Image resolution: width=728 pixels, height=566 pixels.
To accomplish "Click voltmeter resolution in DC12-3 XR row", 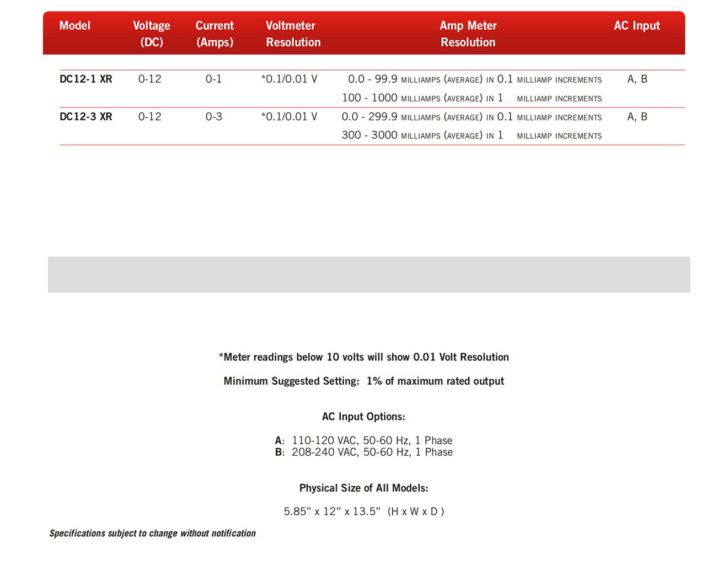I will point(289,116).
